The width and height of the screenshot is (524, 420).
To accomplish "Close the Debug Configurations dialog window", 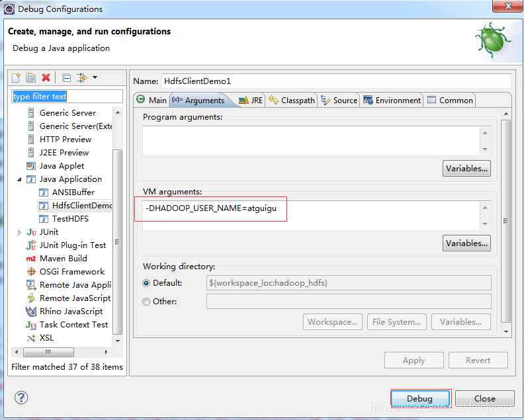I will [x=507, y=6].
